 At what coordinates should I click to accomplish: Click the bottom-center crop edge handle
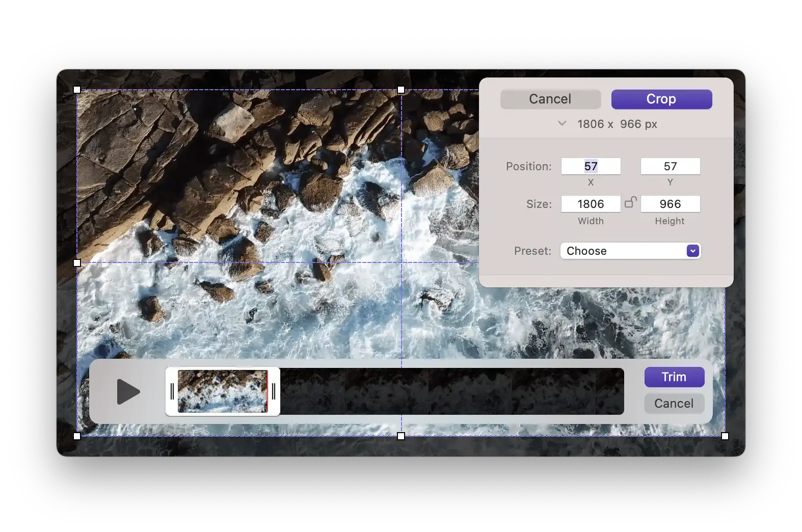point(401,436)
